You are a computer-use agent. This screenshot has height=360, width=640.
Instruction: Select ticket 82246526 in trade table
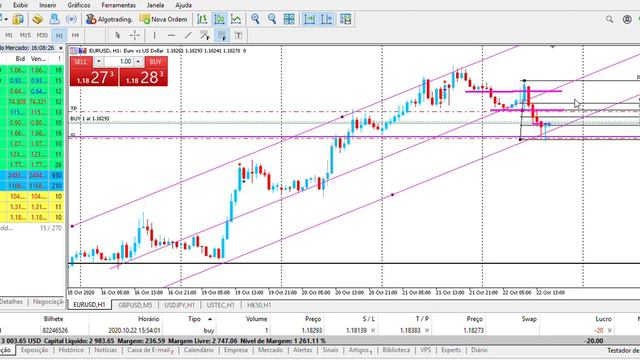pos(55,331)
